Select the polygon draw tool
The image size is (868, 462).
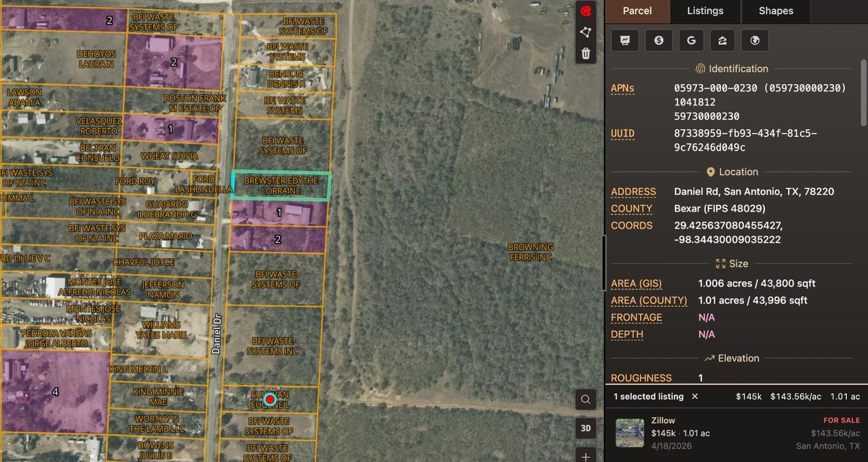pyautogui.click(x=586, y=32)
